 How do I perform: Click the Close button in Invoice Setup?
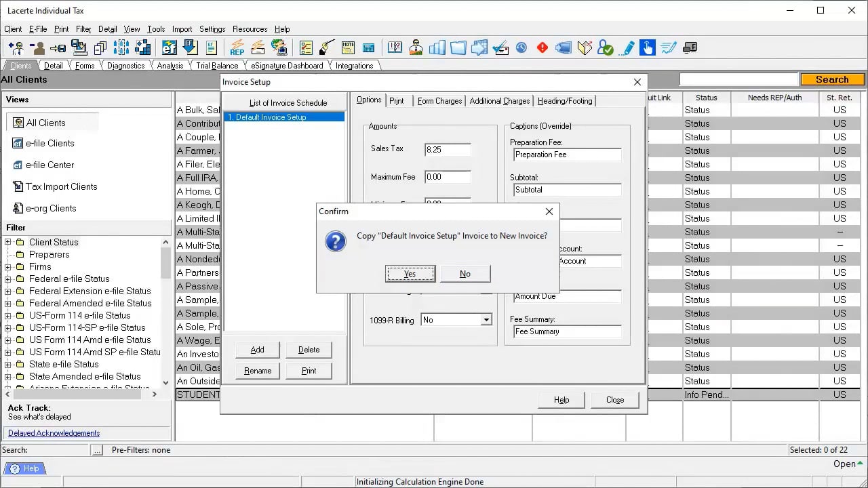coord(615,400)
